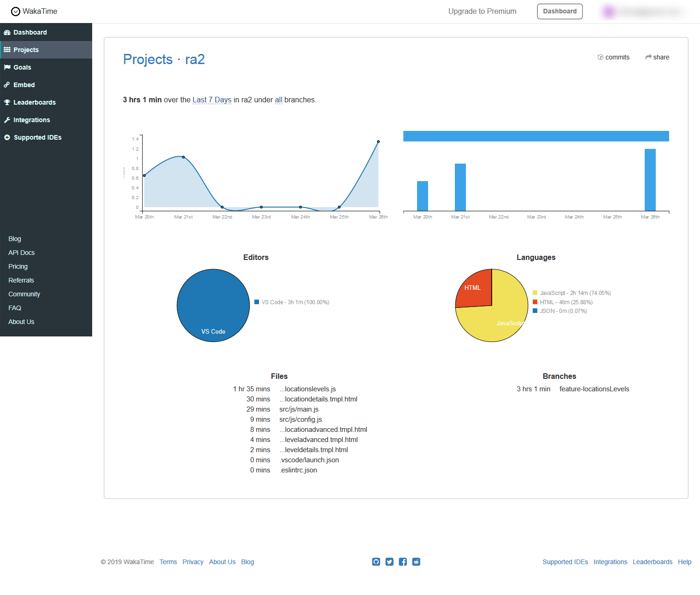This screenshot has width=700, height=595.
Task: Click the VS Code legend color swatch
Action: (257, 302)
